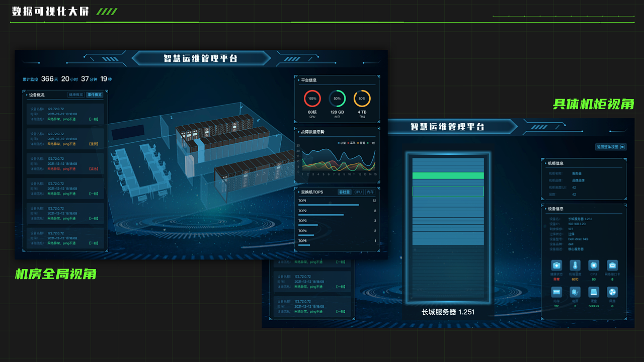Click the blue highlighted cabinet in 3D room

[200, 151]
